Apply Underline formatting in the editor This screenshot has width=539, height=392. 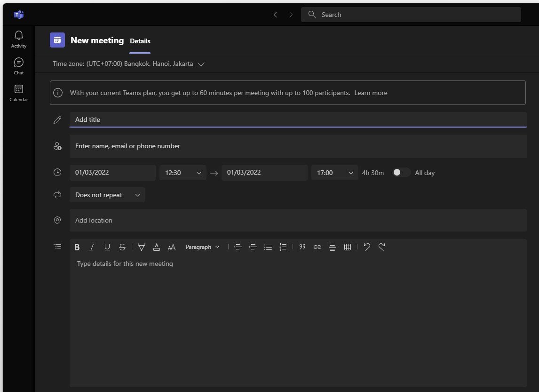point(107,247)
